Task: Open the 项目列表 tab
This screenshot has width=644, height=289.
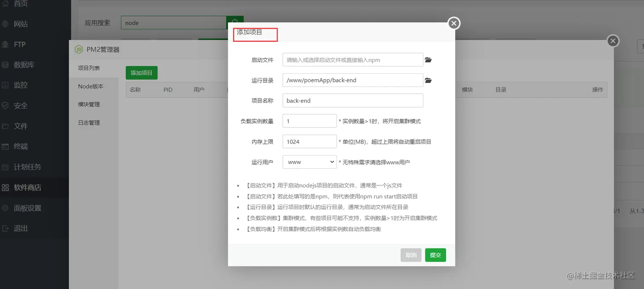Action: [x=94, y=68]
